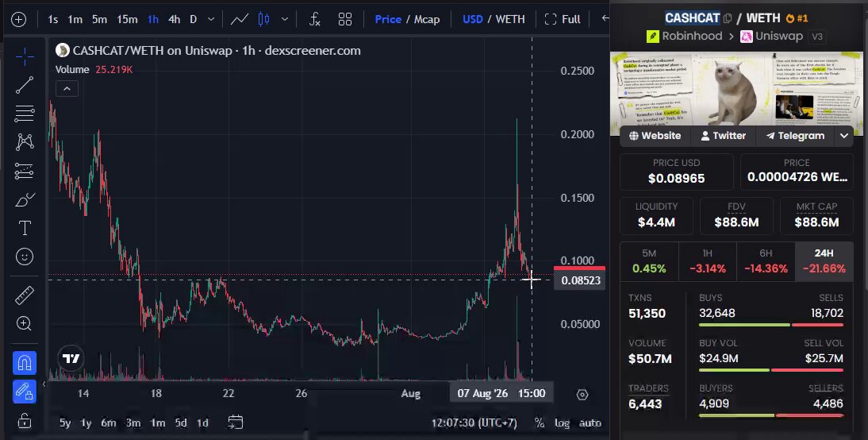This screenshot has width=868, height=440.
Task: Expand more social links chevron
Action: click(x=844, y=136)
